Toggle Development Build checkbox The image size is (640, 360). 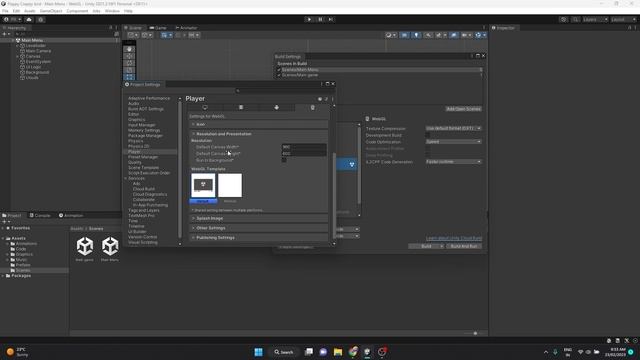coord(428,135)
